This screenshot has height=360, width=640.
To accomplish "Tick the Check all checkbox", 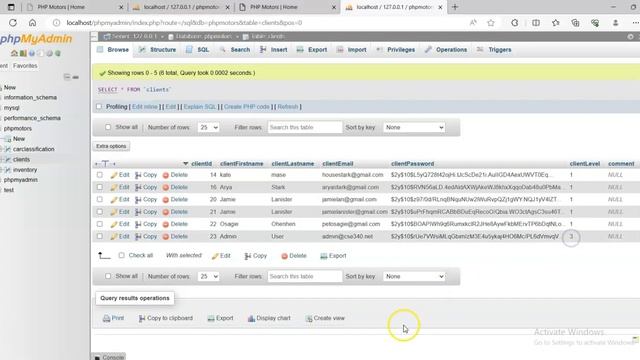I will [121, 256].
